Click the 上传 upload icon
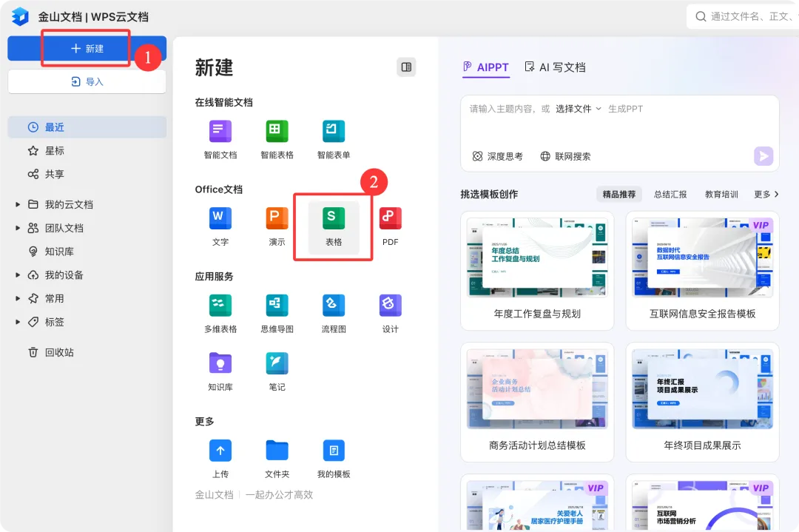Screen dimensions: 799x532 tap(220, 451)
